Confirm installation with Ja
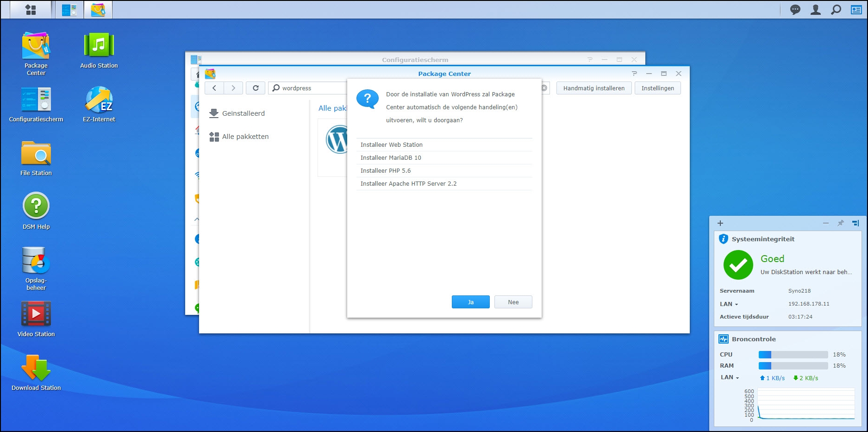Viewport: 868px width, 432px height. coord(471,302)
